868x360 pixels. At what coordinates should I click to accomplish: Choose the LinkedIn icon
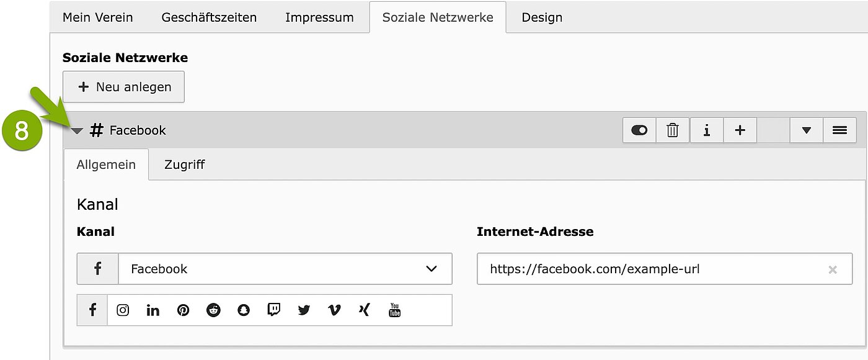[x=153, y=310]
